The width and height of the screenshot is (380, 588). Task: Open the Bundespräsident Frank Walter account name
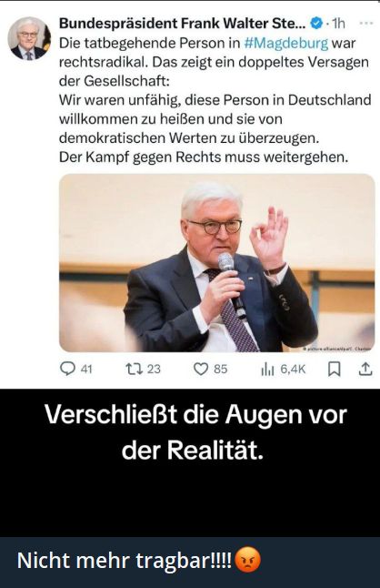click(x=183, y=24)
